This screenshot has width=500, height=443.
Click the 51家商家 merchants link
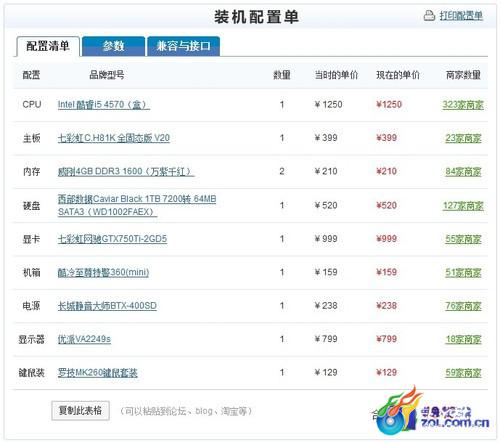463,273
